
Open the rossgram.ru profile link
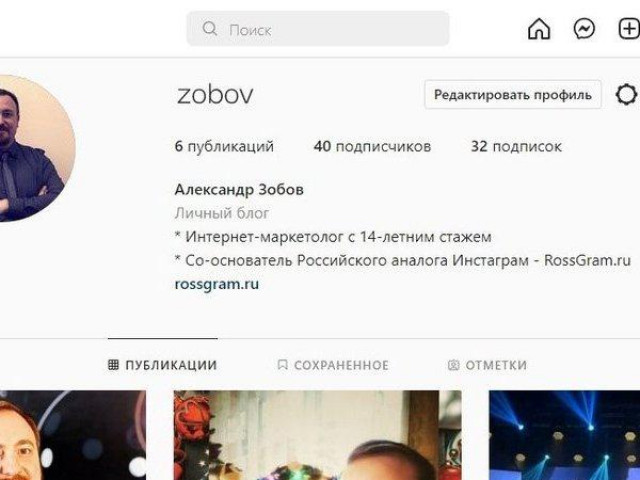coord(217,284)
